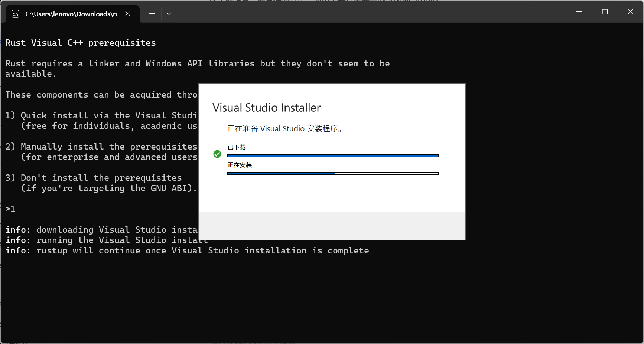The width and height of the screenshot is (644, 344).
Task: Maximize the terminal window
Action: pos(605,12)
